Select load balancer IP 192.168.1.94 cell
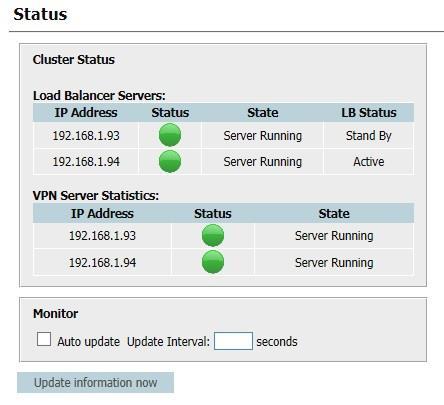Screen dimensions: 444x405 tap(86, 162)
